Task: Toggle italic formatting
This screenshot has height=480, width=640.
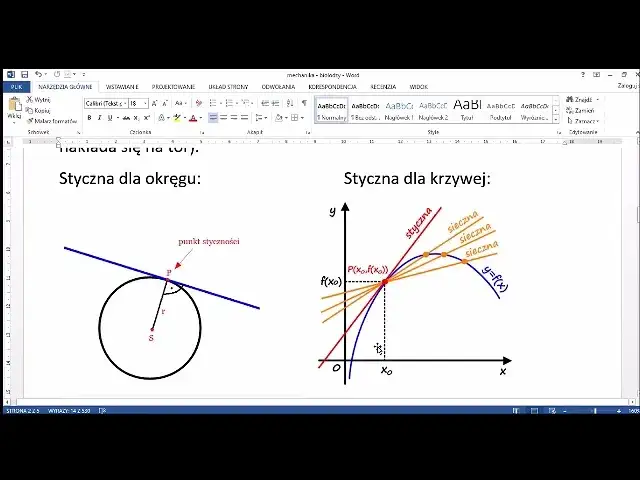Action: click(100, 118)
